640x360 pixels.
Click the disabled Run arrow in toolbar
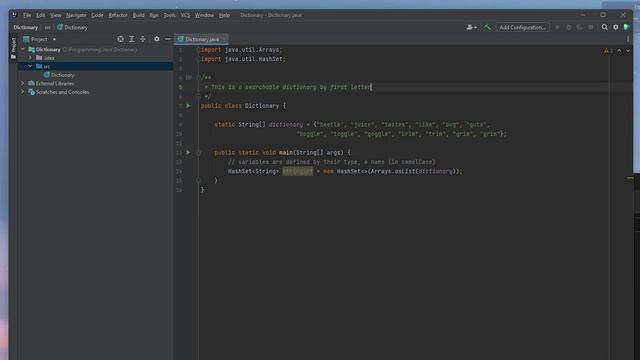[557, 27]
